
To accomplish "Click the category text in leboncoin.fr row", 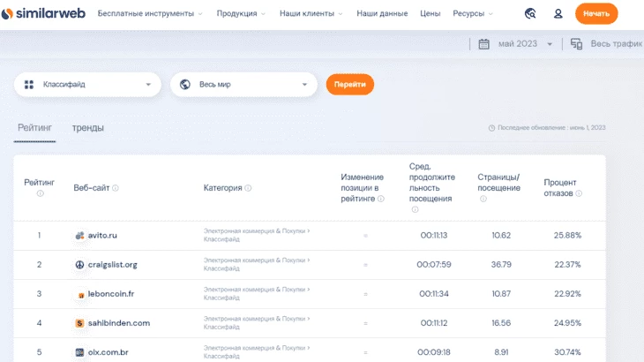I will [257, 293].
